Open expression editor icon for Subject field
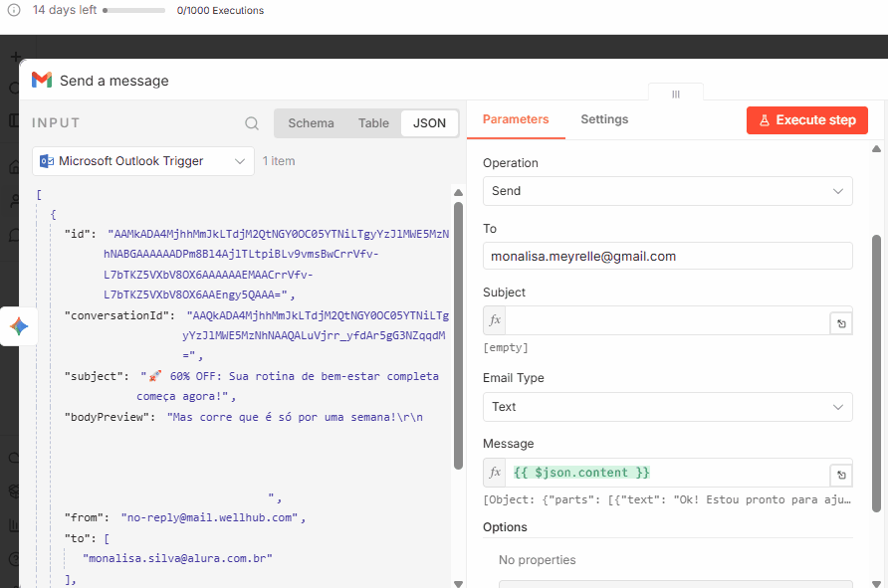Viewport: 888px width, 588px height. (841, 323)
